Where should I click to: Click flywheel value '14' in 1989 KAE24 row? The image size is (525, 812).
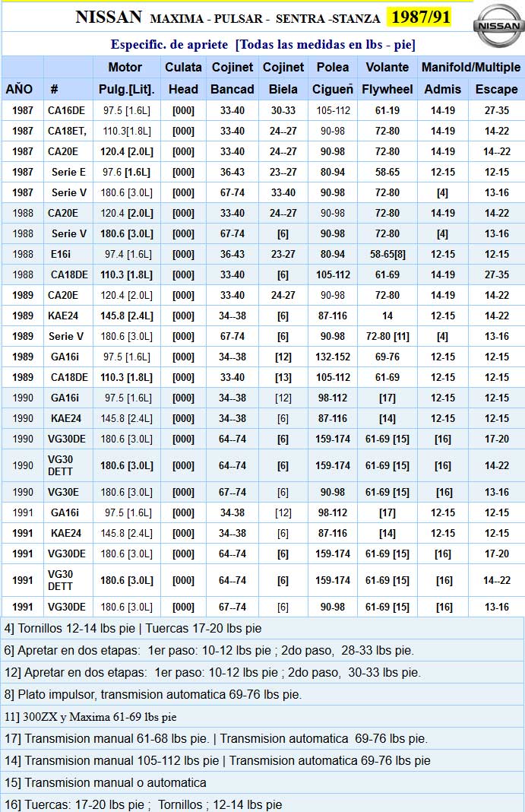(387, 316)
